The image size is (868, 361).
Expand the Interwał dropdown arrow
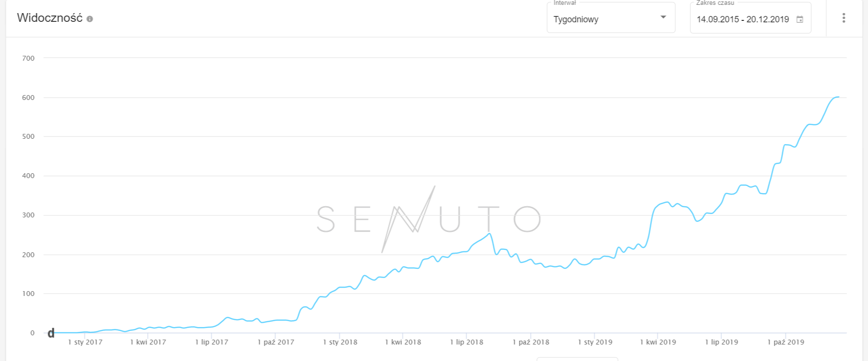(663, 17)
